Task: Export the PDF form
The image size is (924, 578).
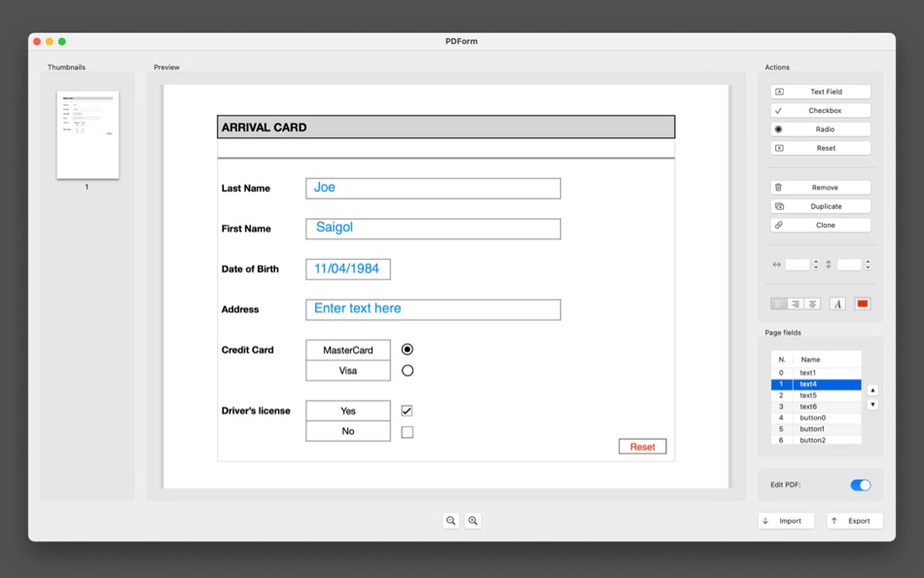Action: (855, 521)
